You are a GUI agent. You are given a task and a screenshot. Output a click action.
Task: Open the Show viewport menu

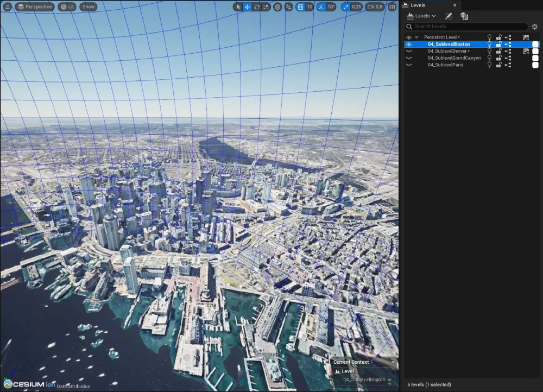click(88, 7)
